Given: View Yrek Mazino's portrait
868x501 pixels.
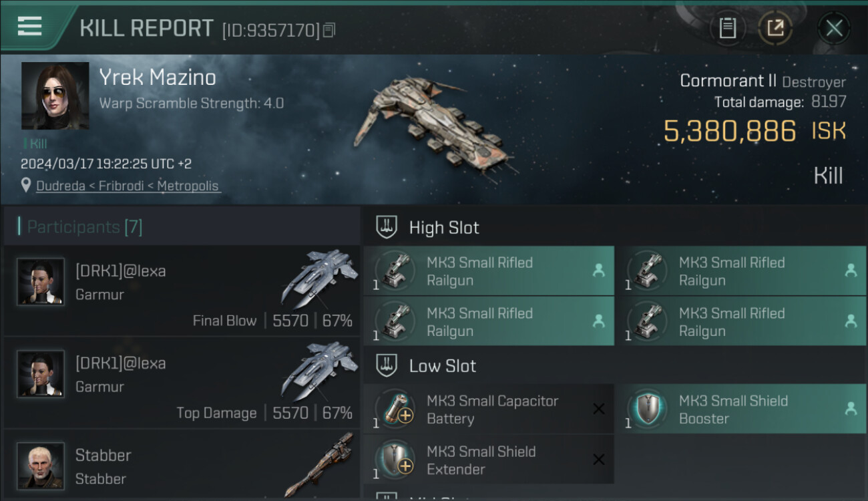Looking at the screenshot, I should 55,96.
